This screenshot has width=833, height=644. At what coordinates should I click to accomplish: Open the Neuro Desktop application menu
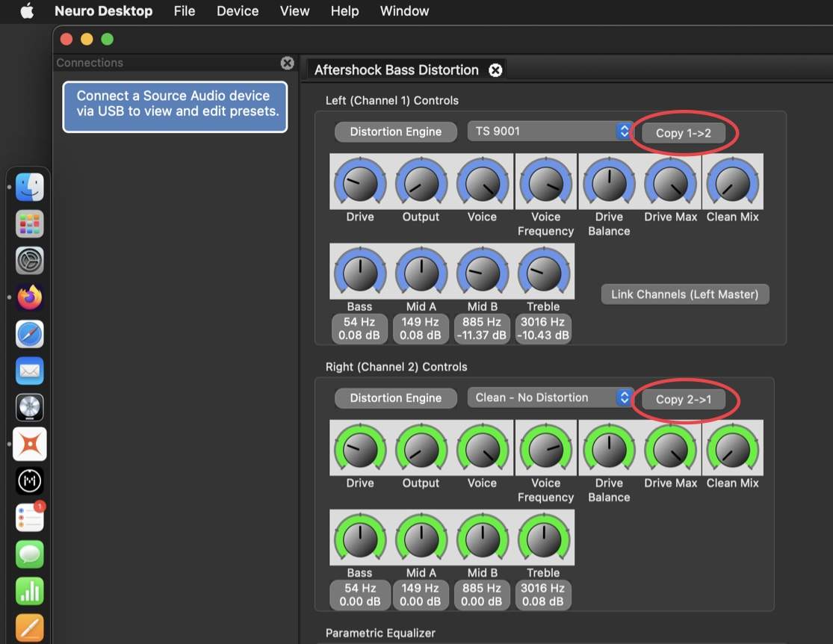(104, 10)
